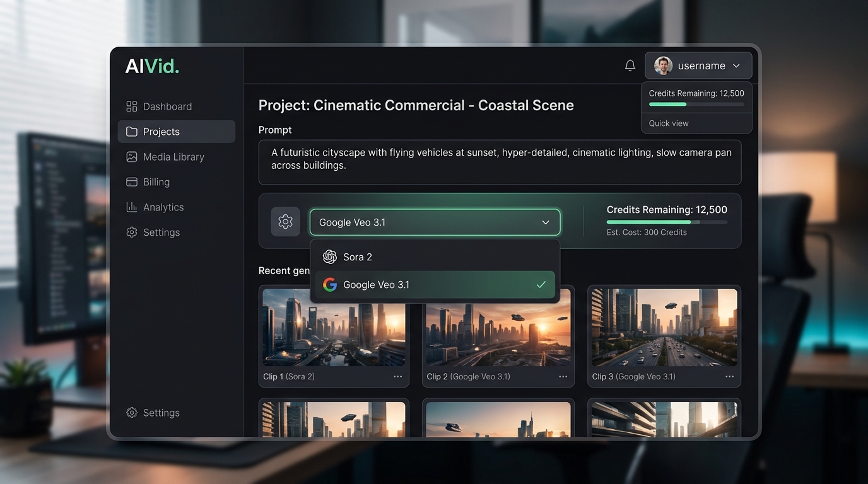Focus the Prompt text box
Viewport: 868px width, 484px height.
(x=500, y=162)
